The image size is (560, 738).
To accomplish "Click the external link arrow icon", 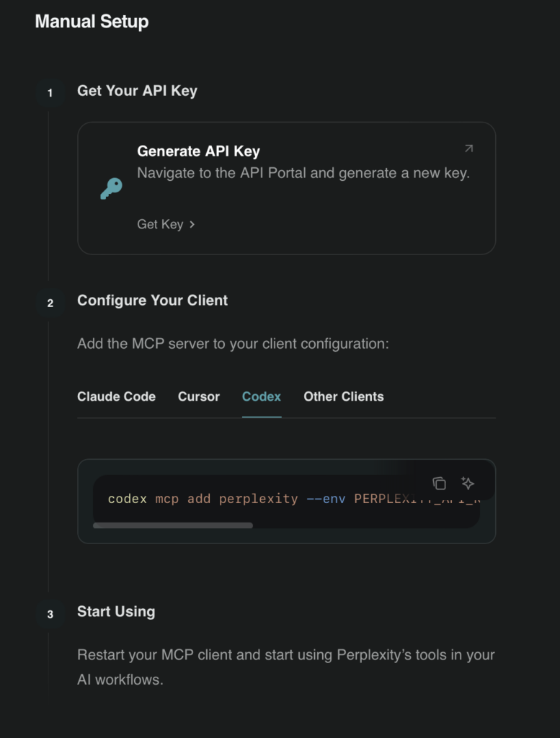I will tap(468, 148).
